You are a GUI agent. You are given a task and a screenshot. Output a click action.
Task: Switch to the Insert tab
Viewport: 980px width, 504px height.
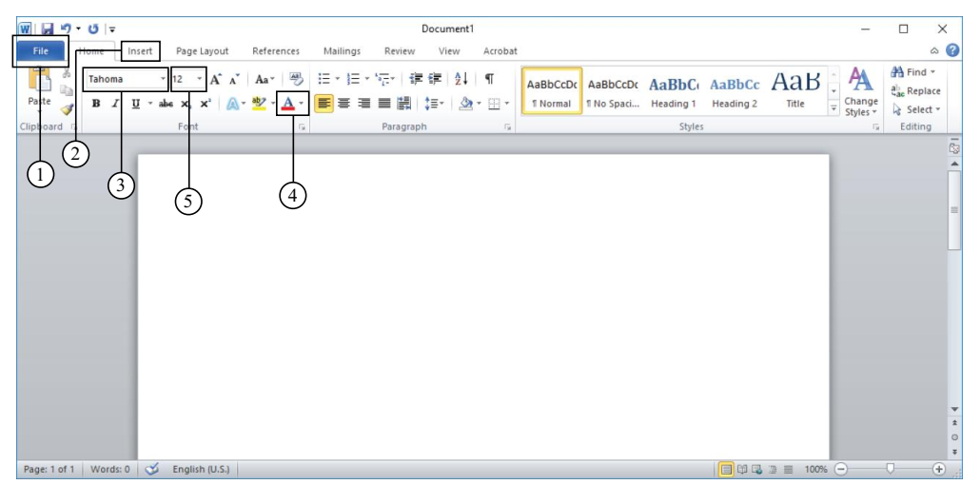pos(140,51)
